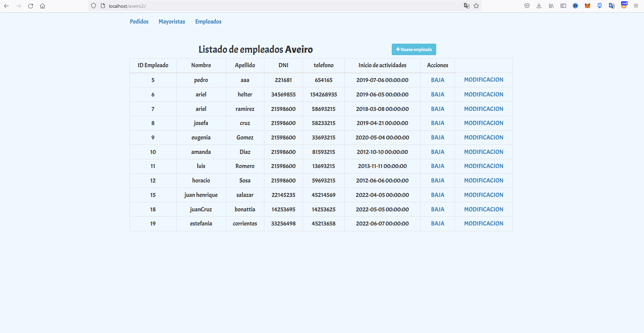644x333 pixels.
Task: Click BAJA for estefania corrientes
Action: pyautogui.click(x=438, y=223)
